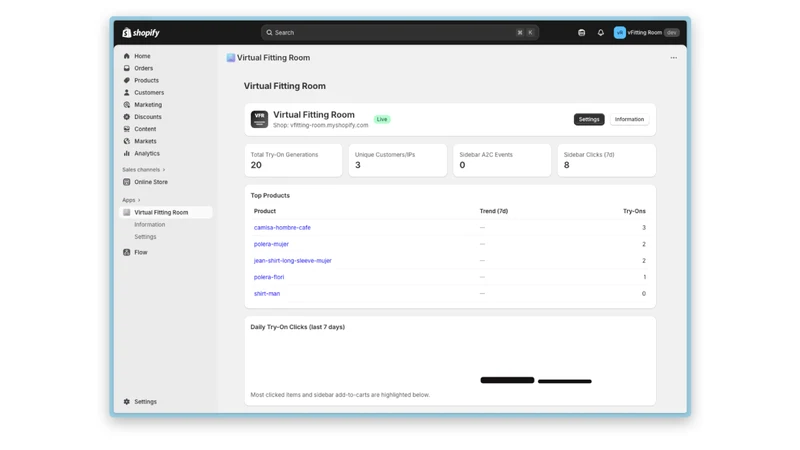Click the Live status badge
Viewport: 800px width, 450px height.
coord(382,119)
